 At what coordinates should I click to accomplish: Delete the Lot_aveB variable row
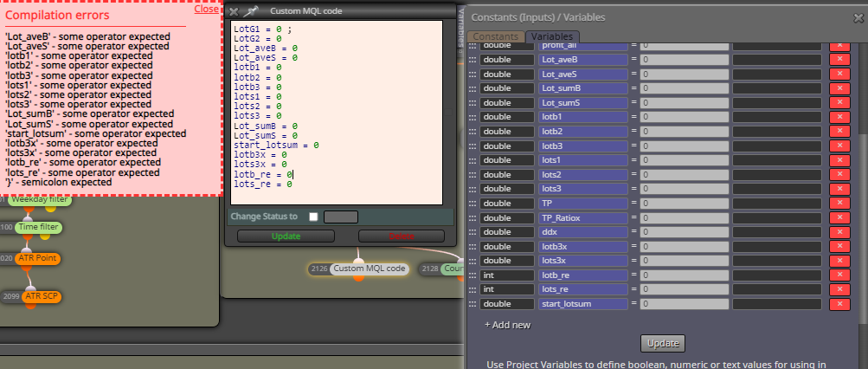[839, 59]
